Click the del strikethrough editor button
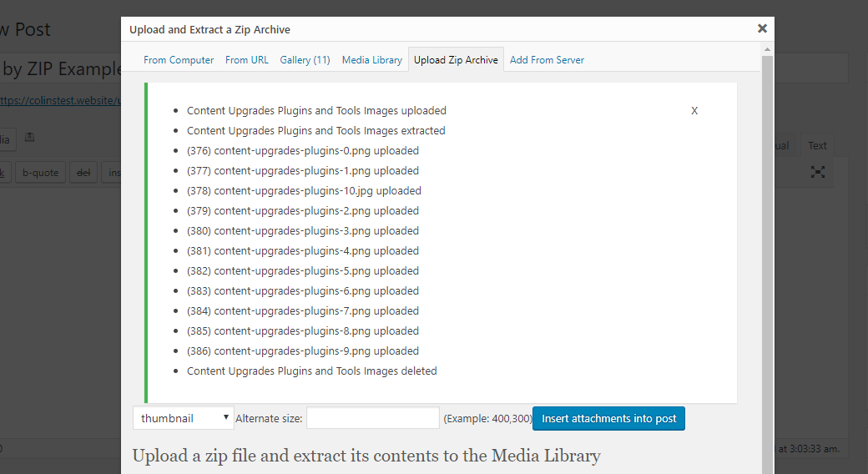Image resolution: width=868 pixels, height=474 pixels. click(83, 173)
